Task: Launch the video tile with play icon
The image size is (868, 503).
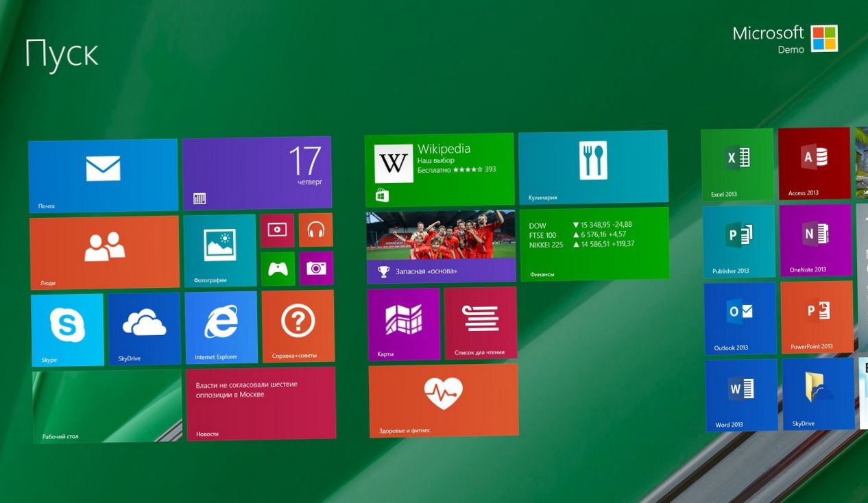Action: (277, 230)
